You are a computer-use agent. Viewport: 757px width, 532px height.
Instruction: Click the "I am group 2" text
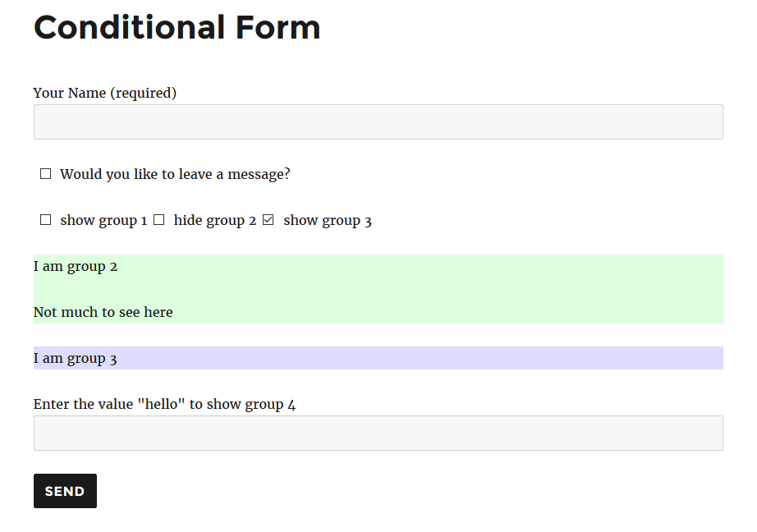(x=76, y=267)
